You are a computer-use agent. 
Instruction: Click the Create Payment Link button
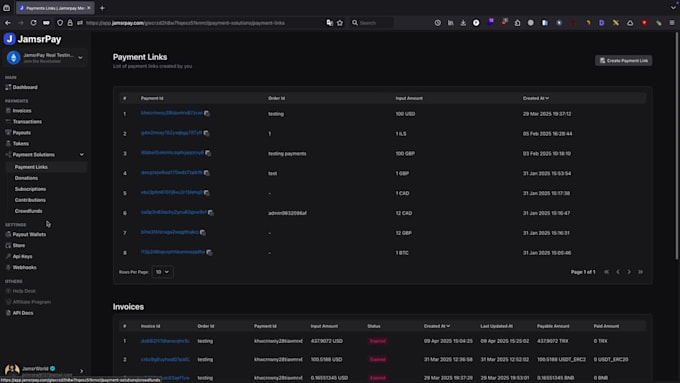[x=624, y=60]
